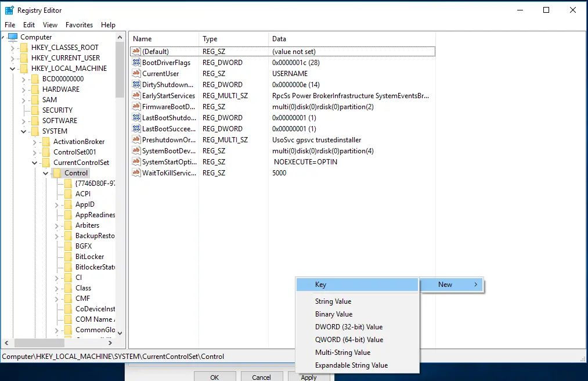Image resolution: width=588 pixels, height=381 pixels.
Task: Click the SECURITY folder icon
Action: [35, 110]
